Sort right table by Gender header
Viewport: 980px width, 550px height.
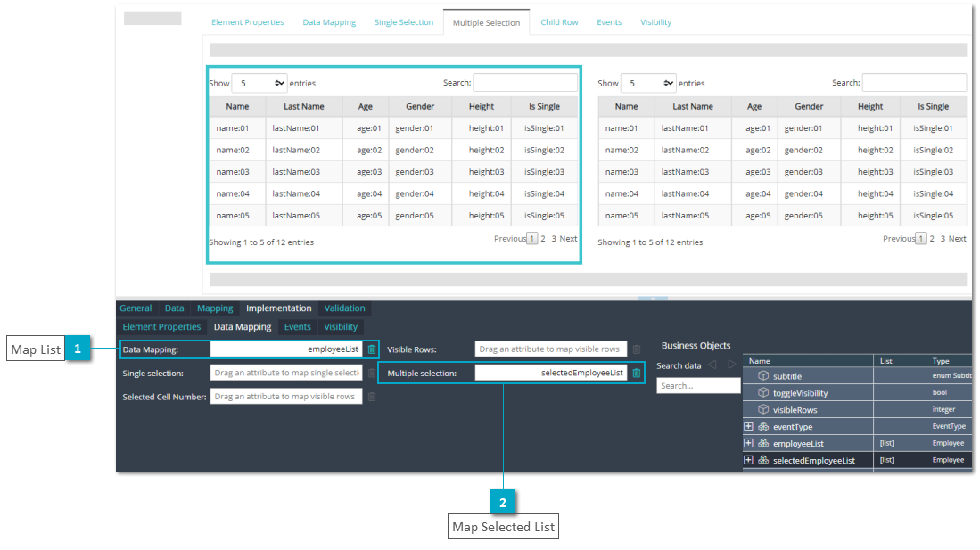coord(810,107)
